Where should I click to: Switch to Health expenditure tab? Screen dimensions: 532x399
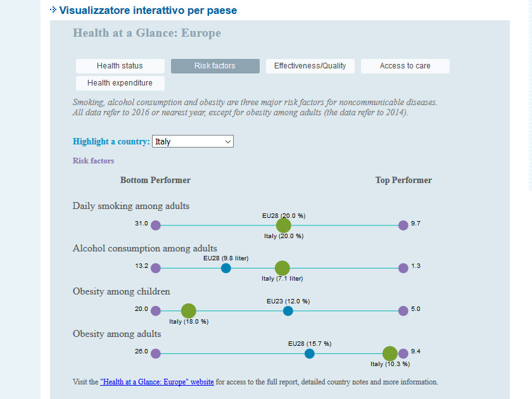[120, 83]
